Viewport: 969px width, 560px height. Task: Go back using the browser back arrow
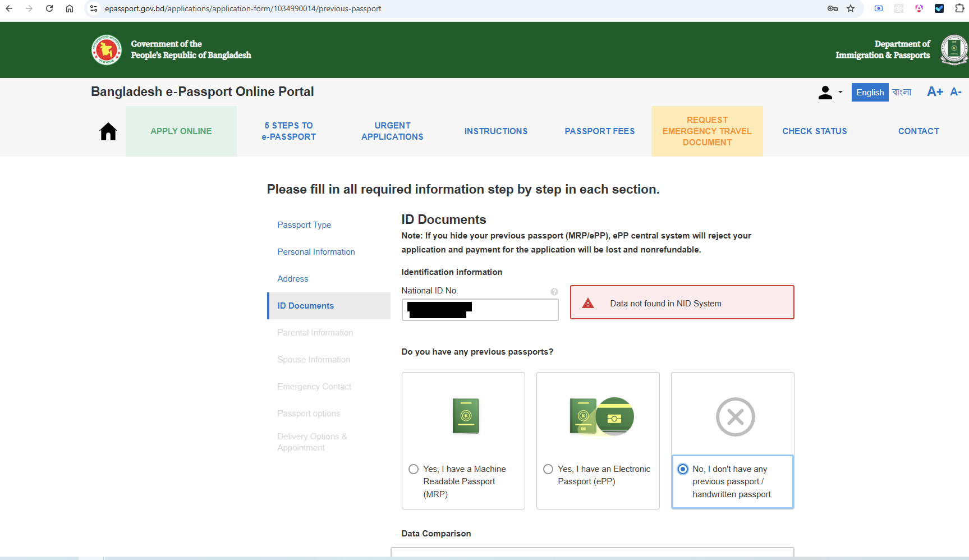pyautogui.click(x=9, y=8)
